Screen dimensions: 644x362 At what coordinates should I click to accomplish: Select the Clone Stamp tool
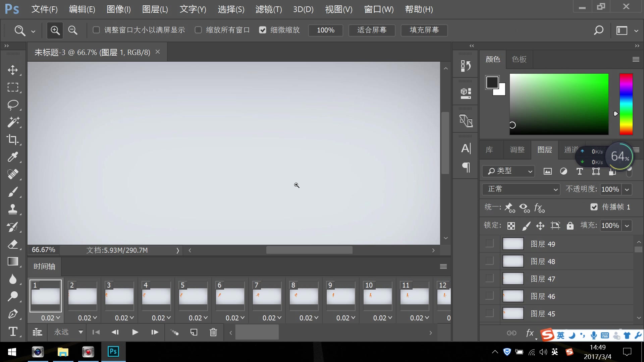[13, 209]
